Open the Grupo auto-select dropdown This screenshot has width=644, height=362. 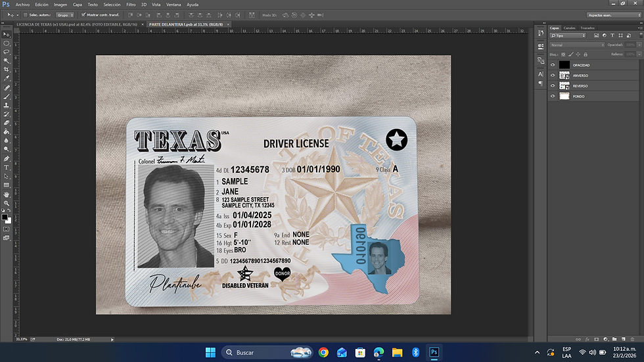[65, 15]
